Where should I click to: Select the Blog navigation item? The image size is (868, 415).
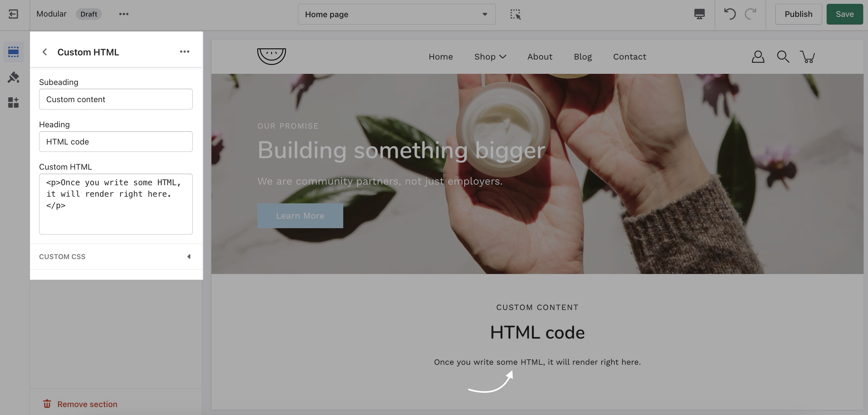pyautogui.click(x=583, y=57)
